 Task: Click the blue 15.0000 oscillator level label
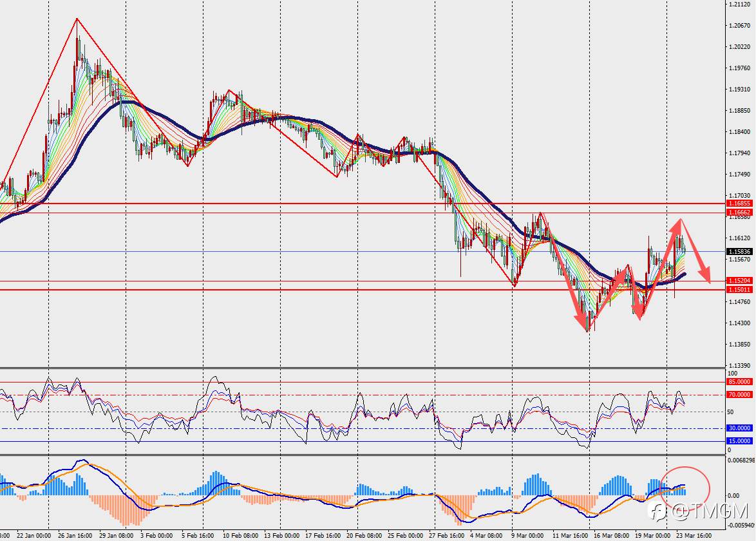coord(740,441)
